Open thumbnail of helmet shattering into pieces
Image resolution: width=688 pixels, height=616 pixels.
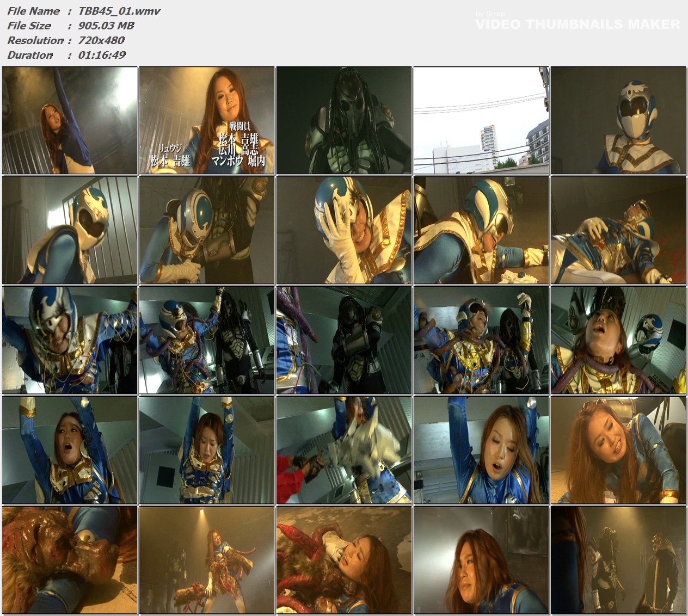pos(344,450)
